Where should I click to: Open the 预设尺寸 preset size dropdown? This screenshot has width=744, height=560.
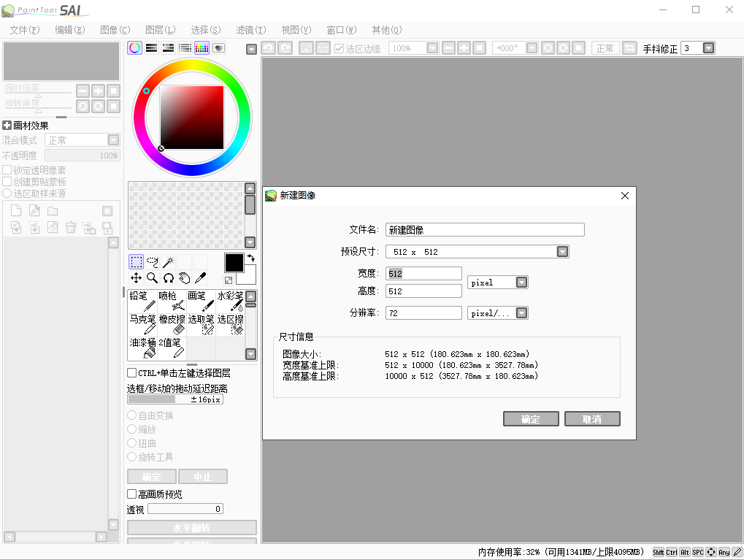click(x=562, y=252)
